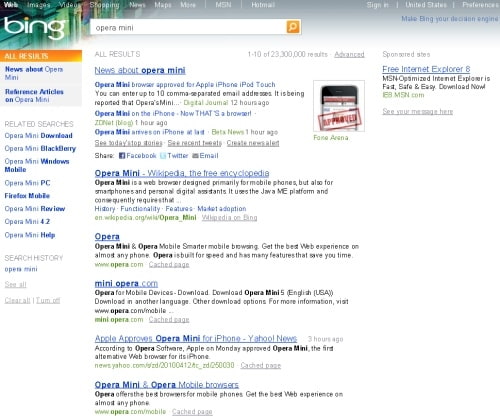Open Wikipedia History section link
The image size is (500, 416).
105,209
